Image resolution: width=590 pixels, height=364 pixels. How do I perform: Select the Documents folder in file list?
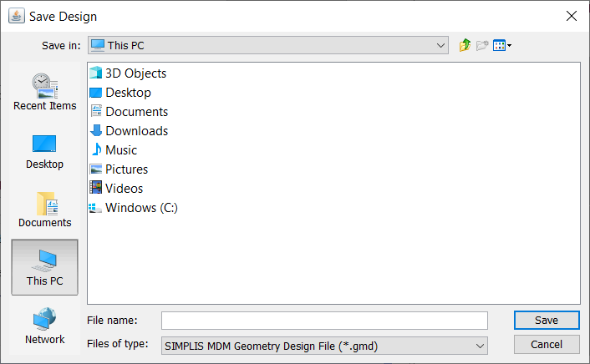click(135, 112)
